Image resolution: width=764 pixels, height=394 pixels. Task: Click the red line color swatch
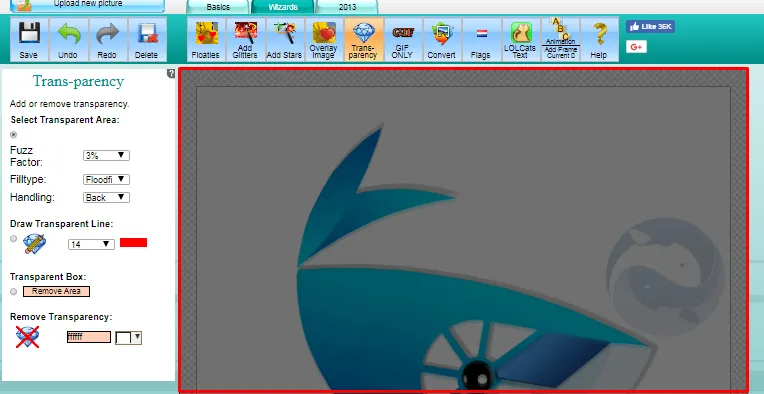[x=134, y=243]
